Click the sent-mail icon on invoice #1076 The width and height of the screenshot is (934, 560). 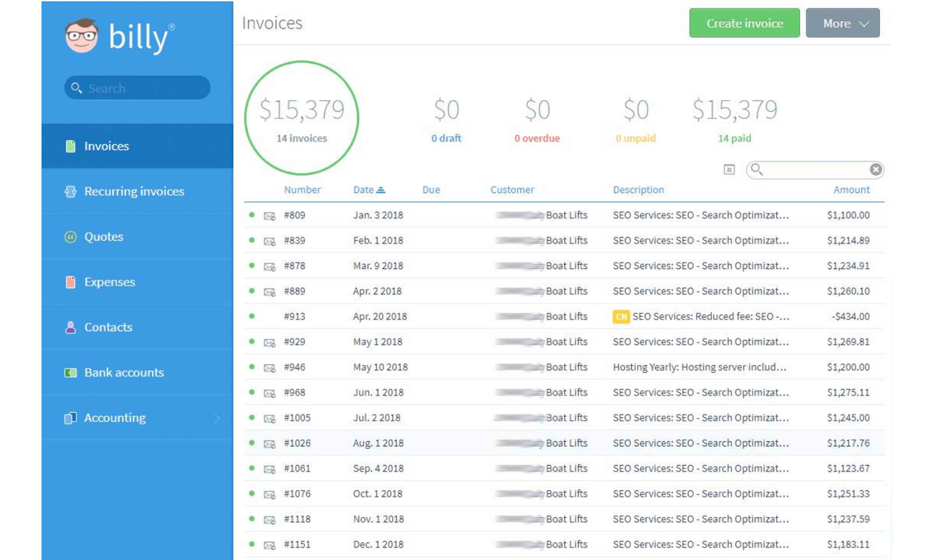(x=269, y=494)
